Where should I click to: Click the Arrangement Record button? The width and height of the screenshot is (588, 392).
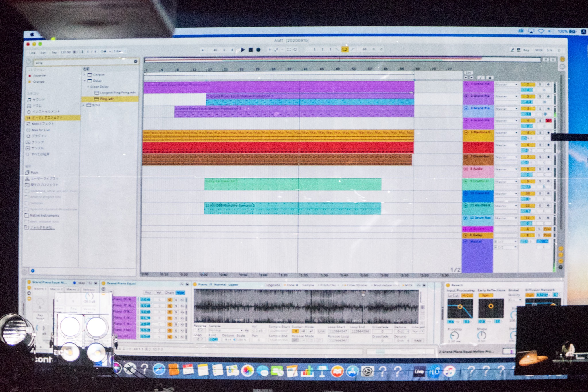pos(258,50)
